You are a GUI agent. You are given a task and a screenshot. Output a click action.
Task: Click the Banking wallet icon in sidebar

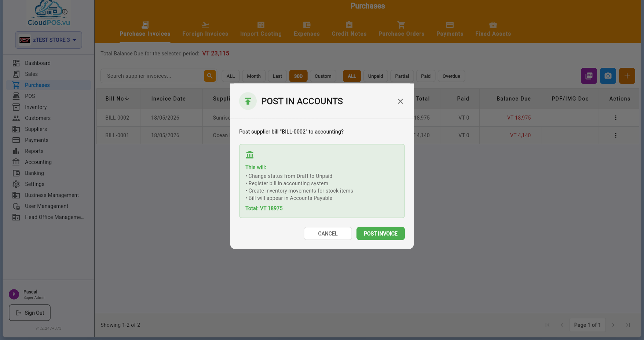click(16, 173)
